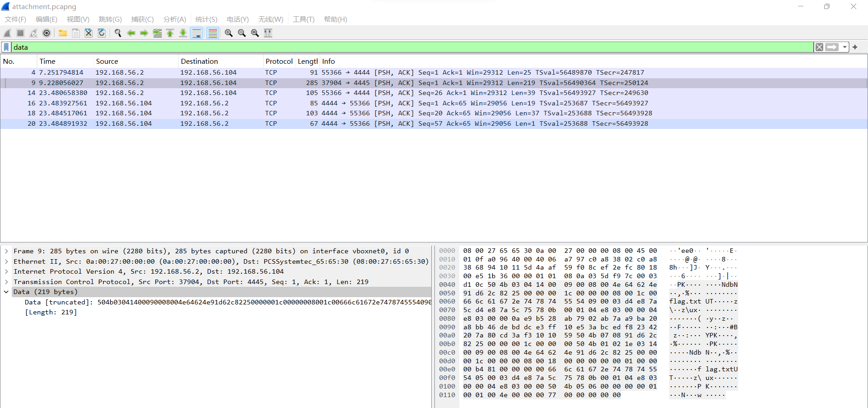Click the 0060 hex dump offset row
Image resolution: width=868 pixels, height=408 pixels.
[x=447, y=301]
